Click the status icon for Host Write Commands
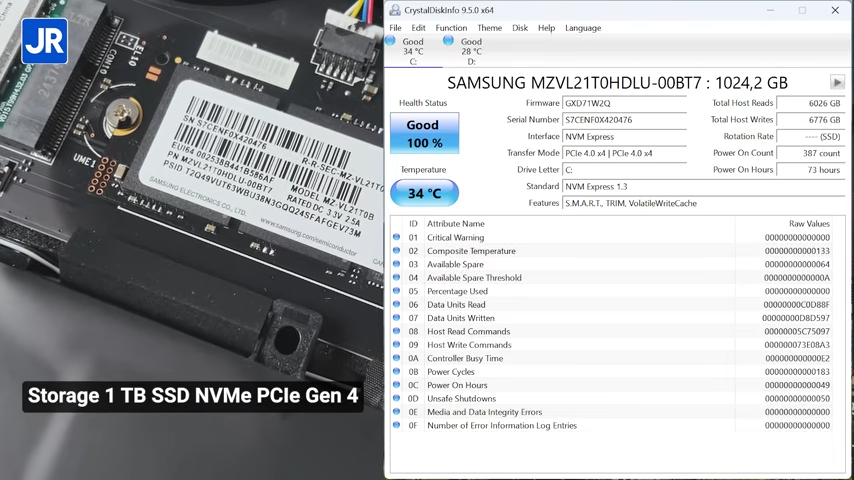This screenshot has width=854, height=480. (x=396, y=344)
